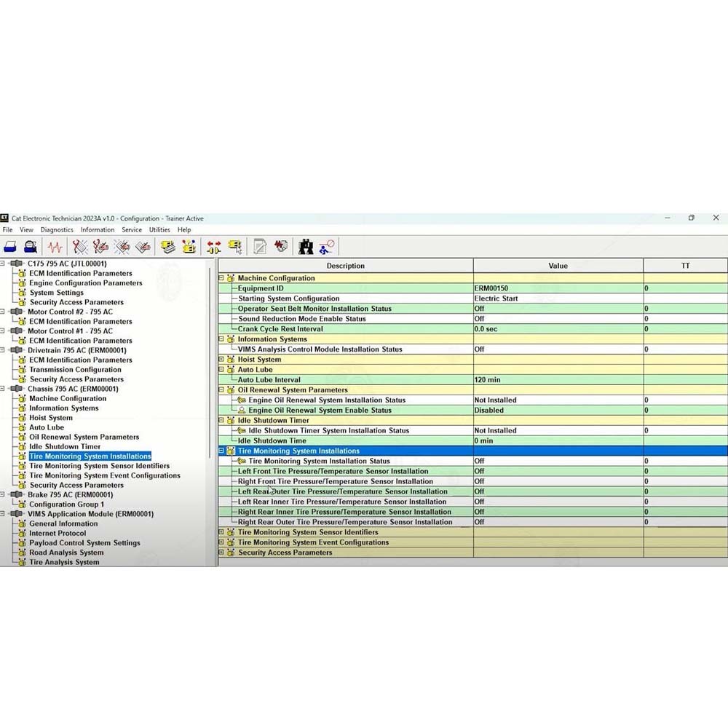Select Configuration Group 1 under Brake
The height and width of the screenshot is (728, 728).
point(66,505)
